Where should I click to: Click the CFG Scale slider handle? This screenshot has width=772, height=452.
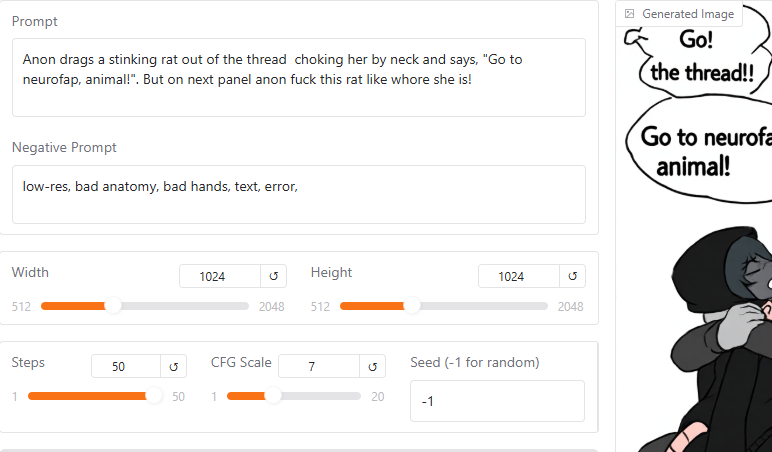point(273,396)
